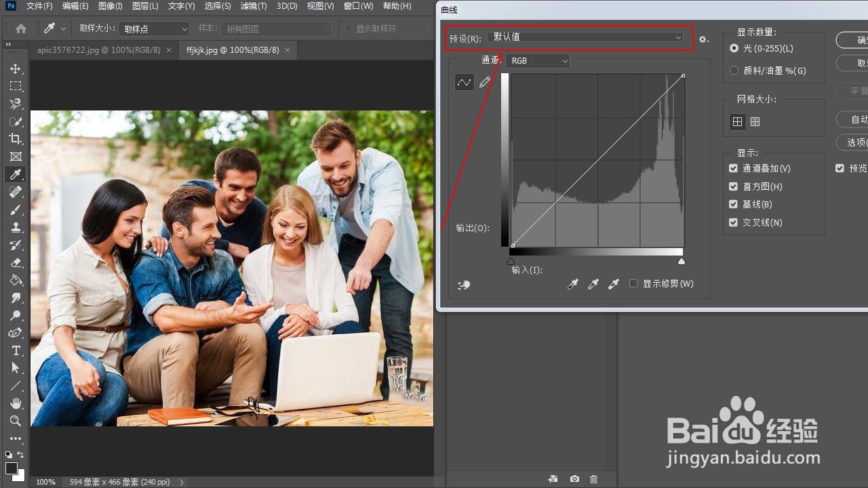Select the Spot Healing Brush tool

pos(15,192)
